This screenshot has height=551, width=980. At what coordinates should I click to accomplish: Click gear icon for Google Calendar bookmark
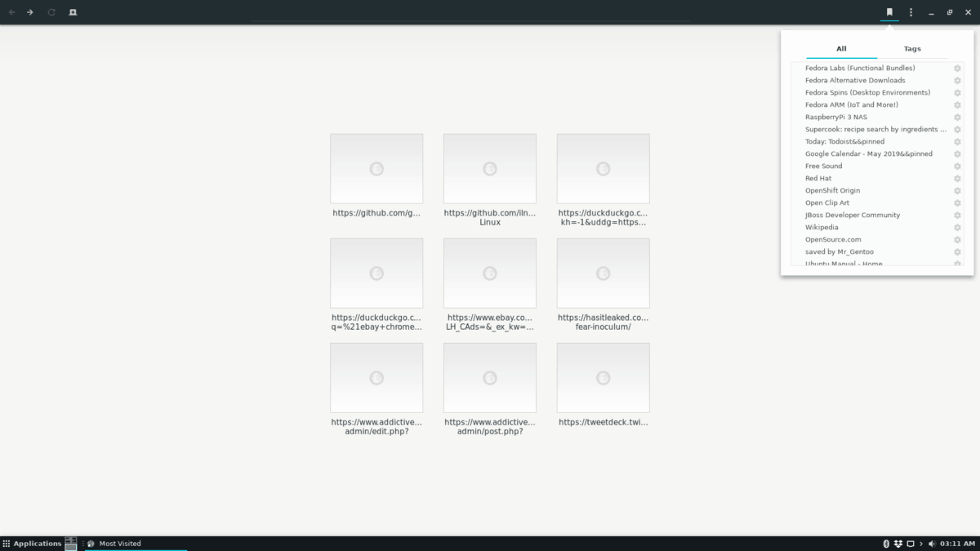tap(957, 154)
